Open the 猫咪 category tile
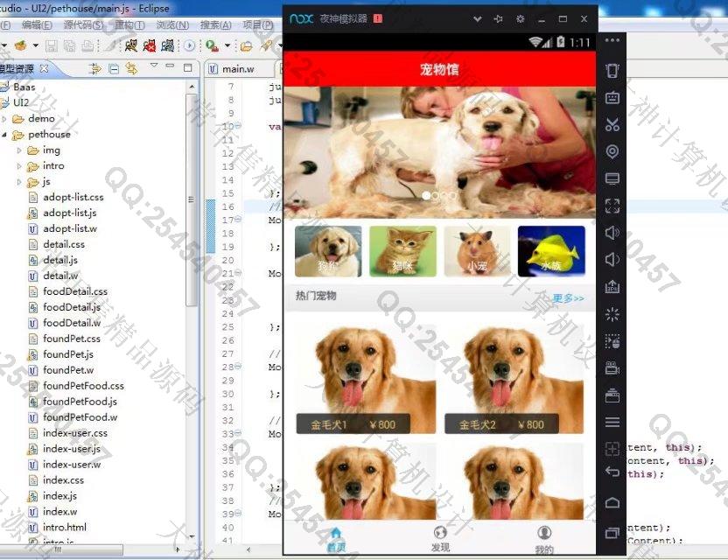728x560 pixels. tap(403, 251)
